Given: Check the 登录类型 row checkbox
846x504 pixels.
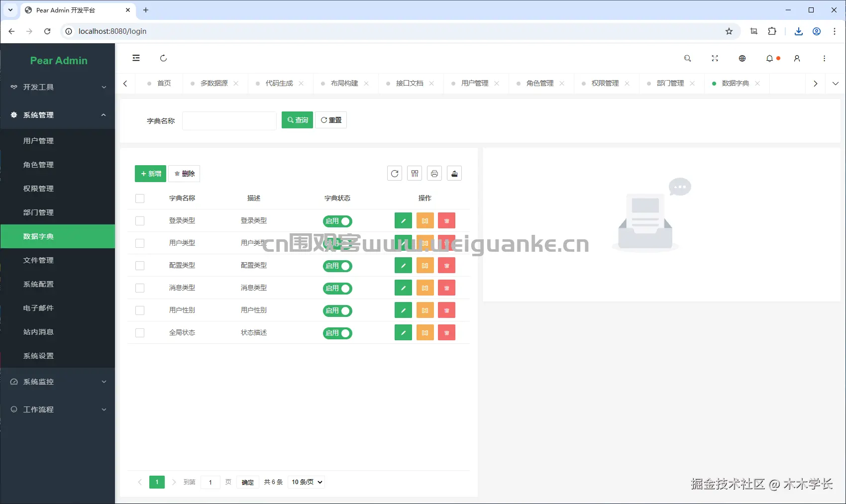Looking at the screenshot, I should 140,221.
